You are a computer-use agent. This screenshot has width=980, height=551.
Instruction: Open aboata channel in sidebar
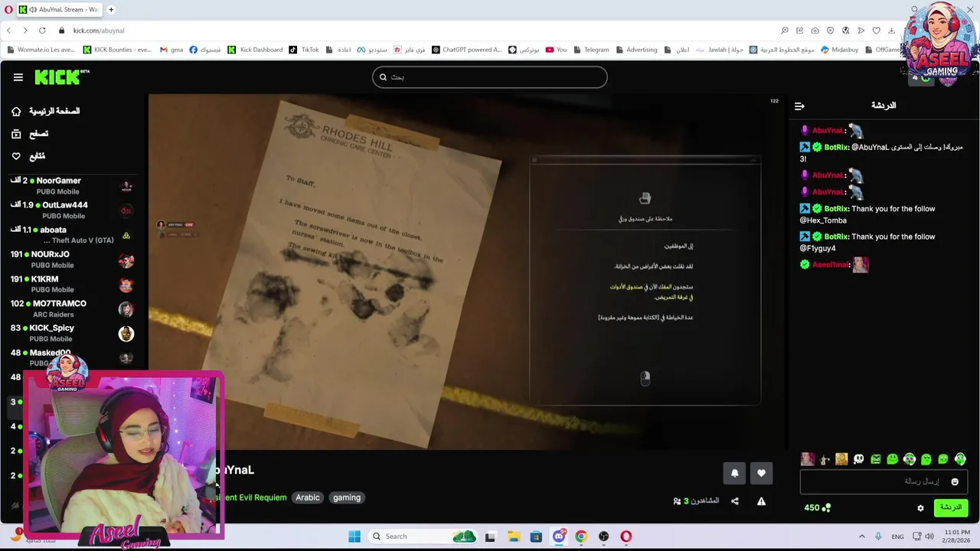point(73,235)
